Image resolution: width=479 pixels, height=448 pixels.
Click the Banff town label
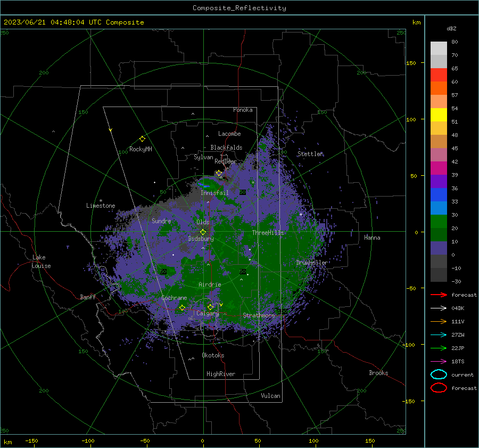point(88,297)
